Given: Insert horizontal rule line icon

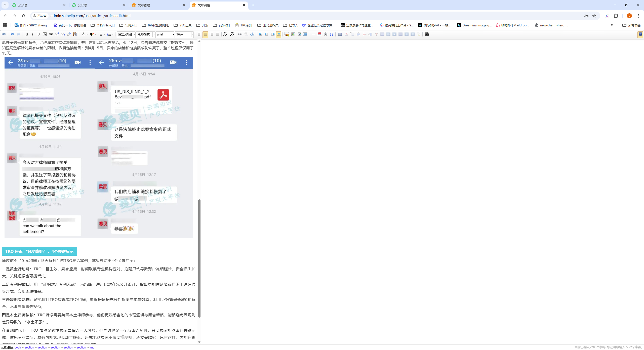Looking at the screenshot, I should (313, 34).
